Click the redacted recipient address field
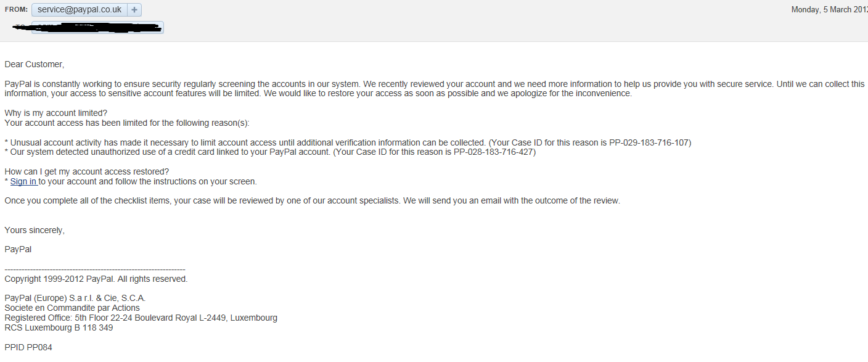 (97, 27)
